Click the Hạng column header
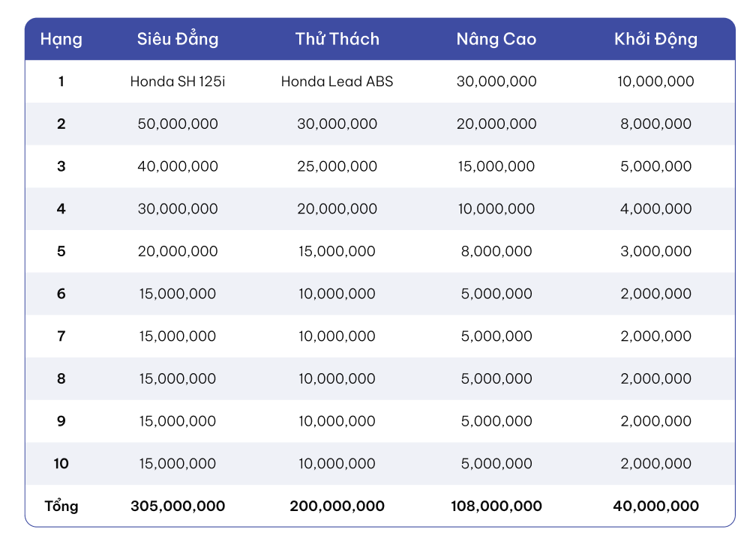756x544 pixels. point(61,40)
